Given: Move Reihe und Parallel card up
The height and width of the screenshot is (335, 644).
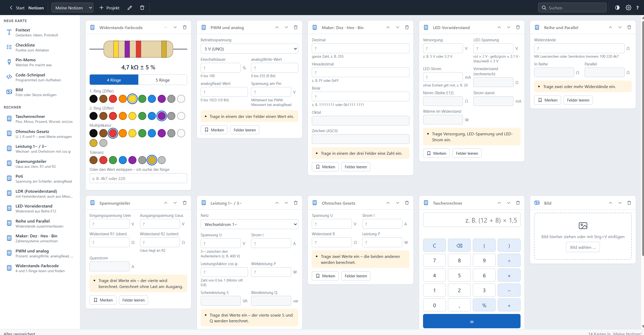Looking at the screenshot, I should 611,28.
